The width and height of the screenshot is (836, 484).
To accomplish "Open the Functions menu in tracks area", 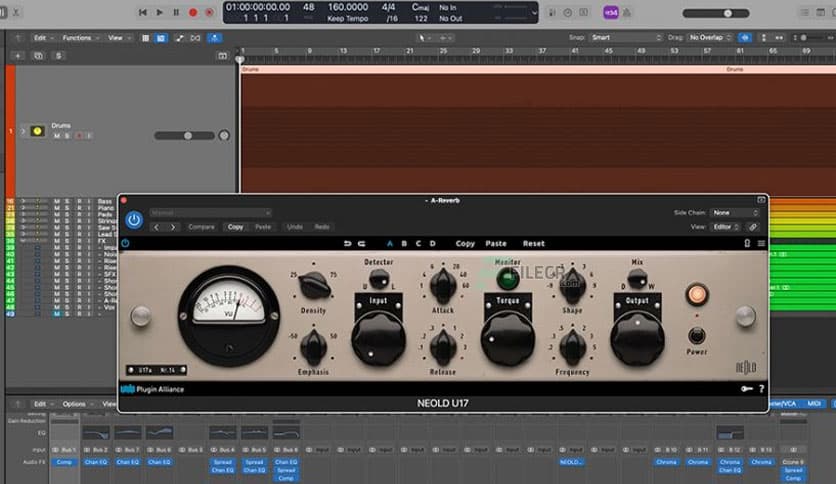I will 79,38.
